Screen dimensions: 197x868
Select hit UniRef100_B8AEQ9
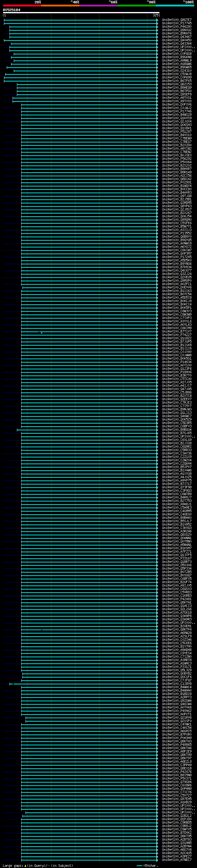[x=177, y=88]
